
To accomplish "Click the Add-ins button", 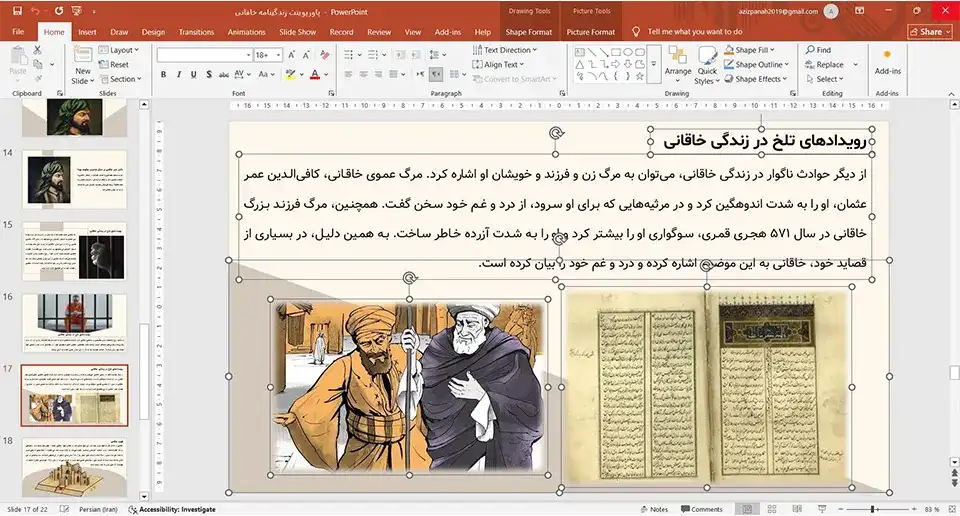I will [x=887, y=62].
